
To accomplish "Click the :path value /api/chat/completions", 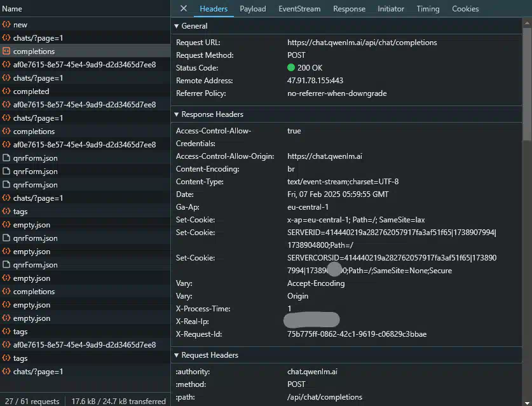I will click(325, 397).
